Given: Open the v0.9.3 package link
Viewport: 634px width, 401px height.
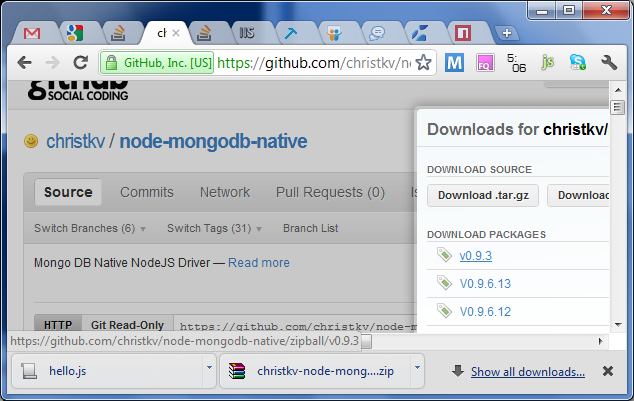Looking at the screenshot, I should [x=476, y=256].
